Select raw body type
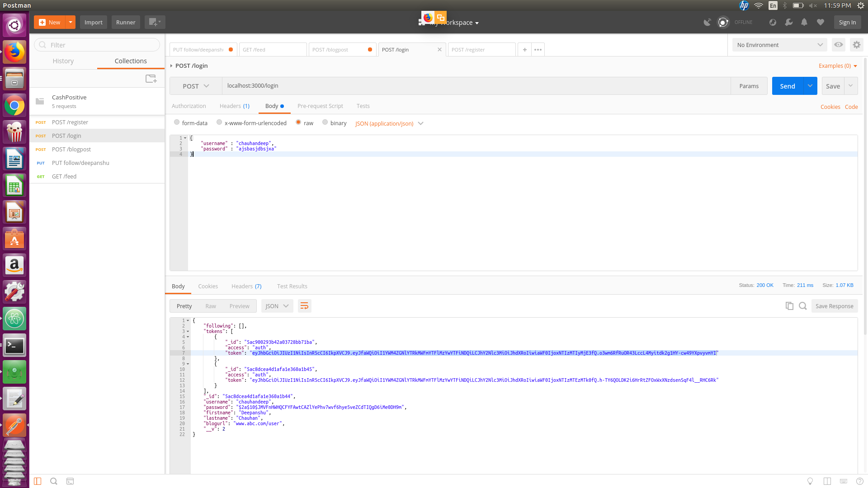 tap(298, 122)
